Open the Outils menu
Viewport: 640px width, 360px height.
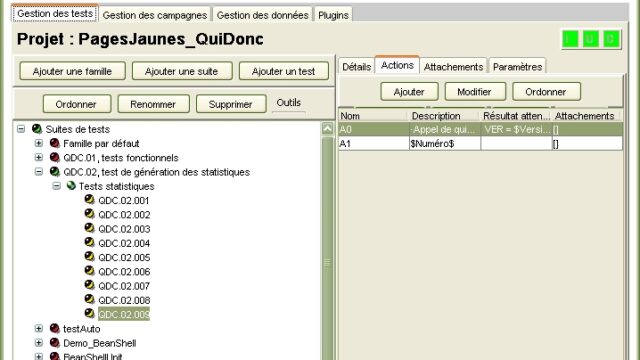(289, 103)
